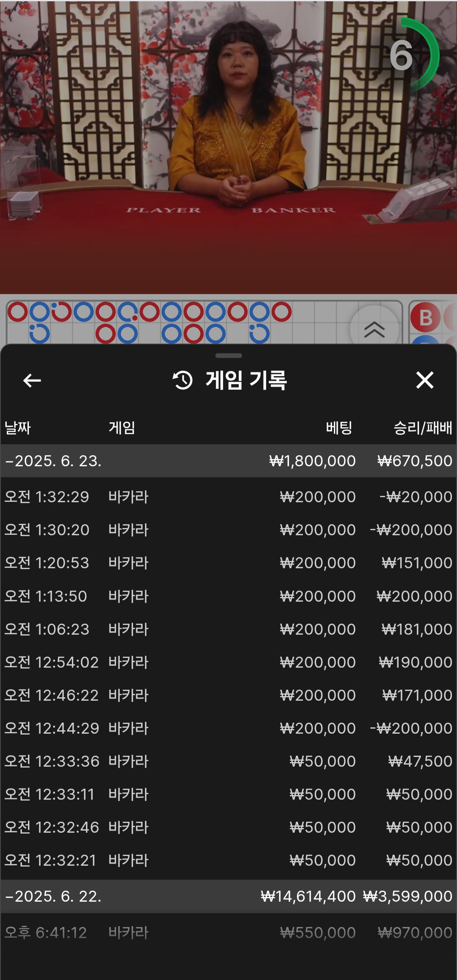Open the 오전 1:32:29 바카라 record
This screenshot has width=457, height=980.
[228, 497]
